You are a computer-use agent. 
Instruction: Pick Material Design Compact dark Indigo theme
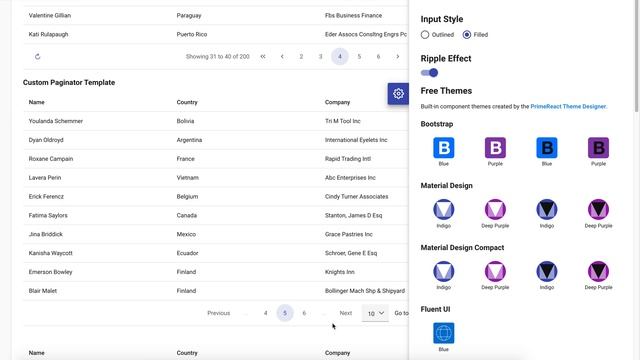547,271
